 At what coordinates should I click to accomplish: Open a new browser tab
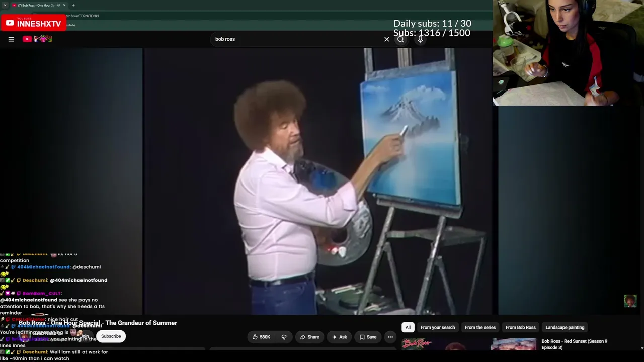coord(73,5)
